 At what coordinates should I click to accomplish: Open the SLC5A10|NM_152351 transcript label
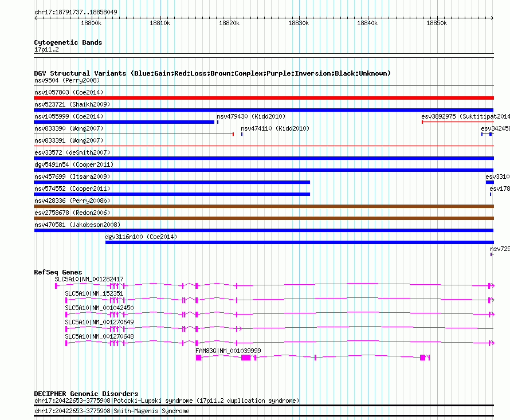[94, 293]
